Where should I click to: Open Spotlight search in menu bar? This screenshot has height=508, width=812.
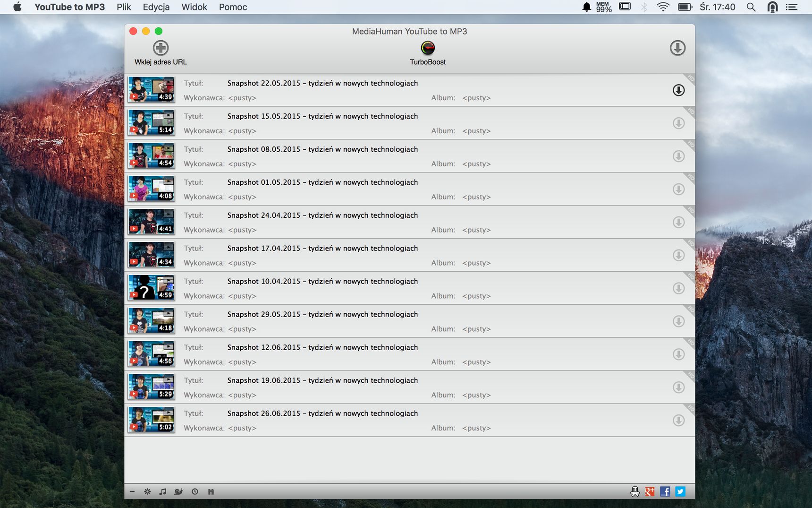click(751, 7)
